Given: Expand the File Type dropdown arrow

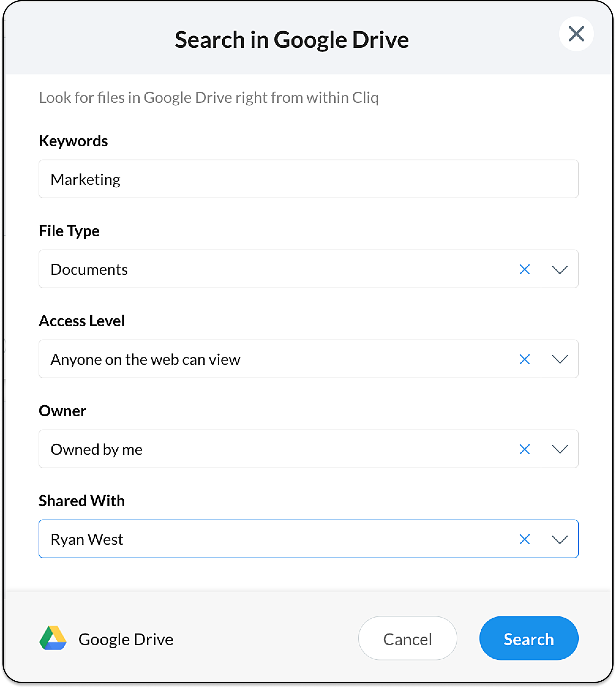Looking at the screenshot, I should point(559,269).
